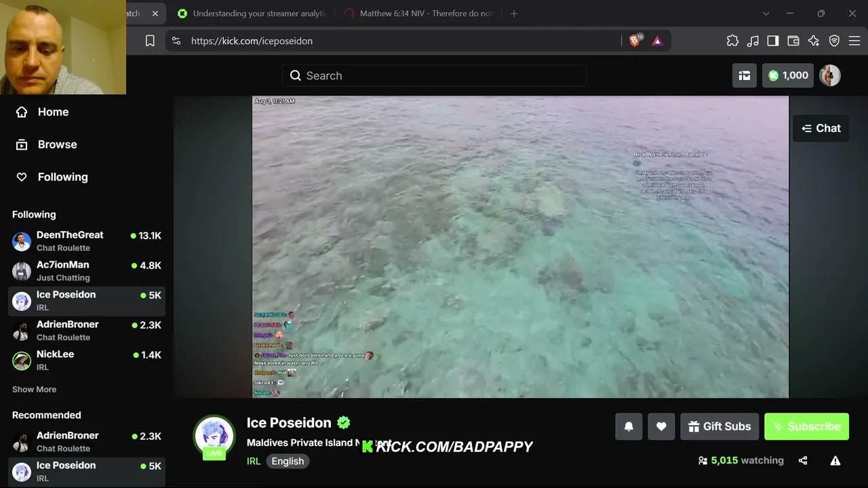Expand the Chat panel
The image size is (868, 488).
pos(821,128)
